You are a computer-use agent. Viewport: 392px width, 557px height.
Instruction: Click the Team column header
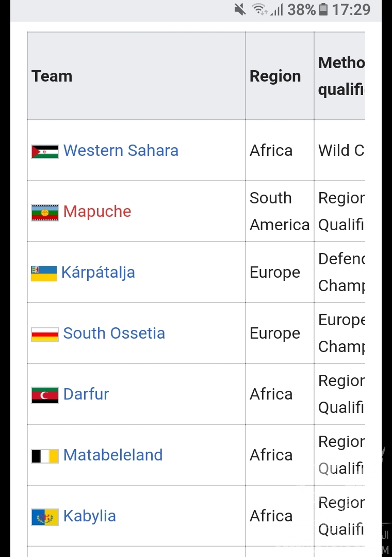click(52, 76)
